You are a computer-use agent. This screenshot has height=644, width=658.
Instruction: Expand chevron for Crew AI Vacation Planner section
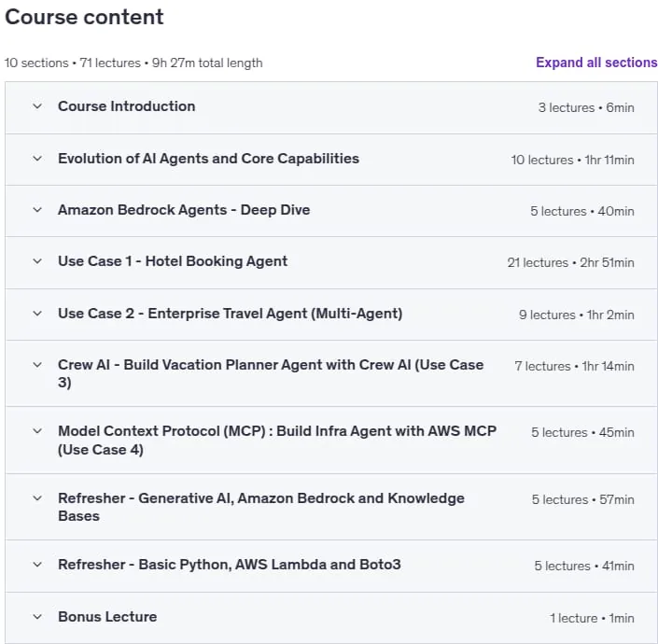(37, 365)
